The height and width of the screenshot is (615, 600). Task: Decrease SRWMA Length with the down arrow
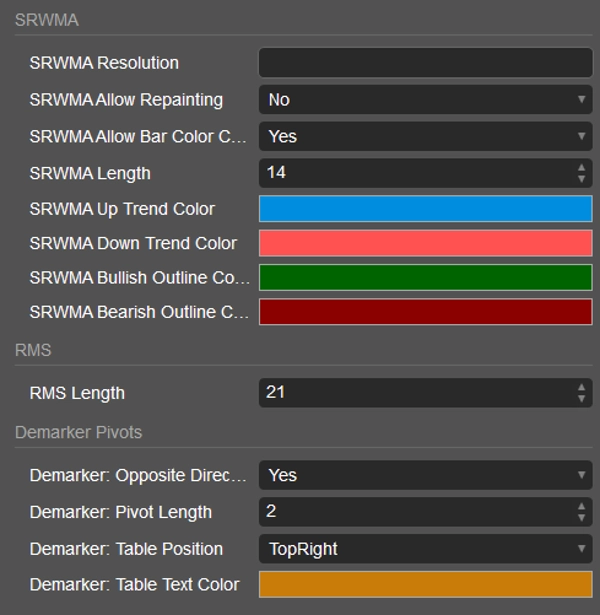tap(582, 179)
